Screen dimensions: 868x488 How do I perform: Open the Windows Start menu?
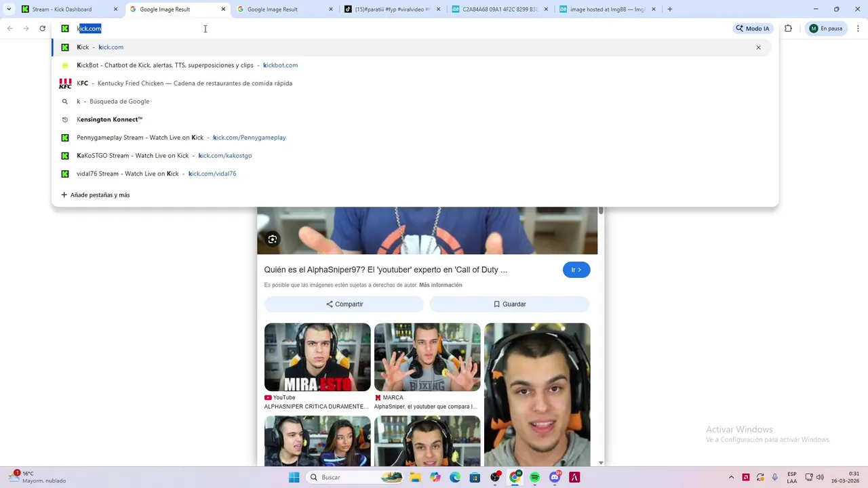pos(294,477)
